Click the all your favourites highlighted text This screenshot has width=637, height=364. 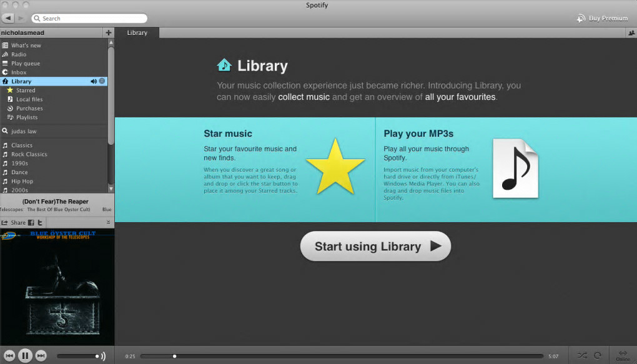pos(460,97)
